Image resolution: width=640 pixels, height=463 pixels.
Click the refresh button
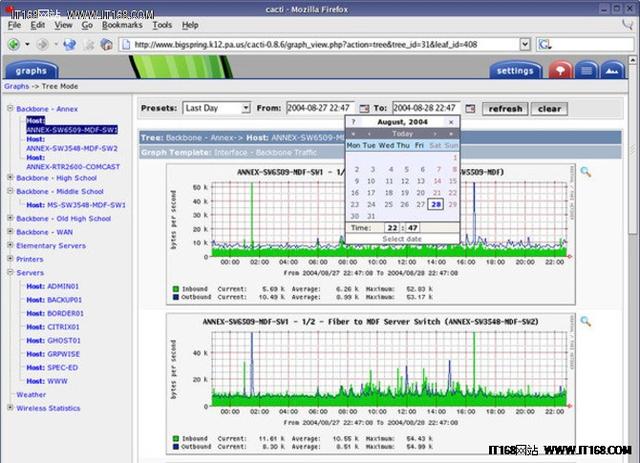coord(503,108)
